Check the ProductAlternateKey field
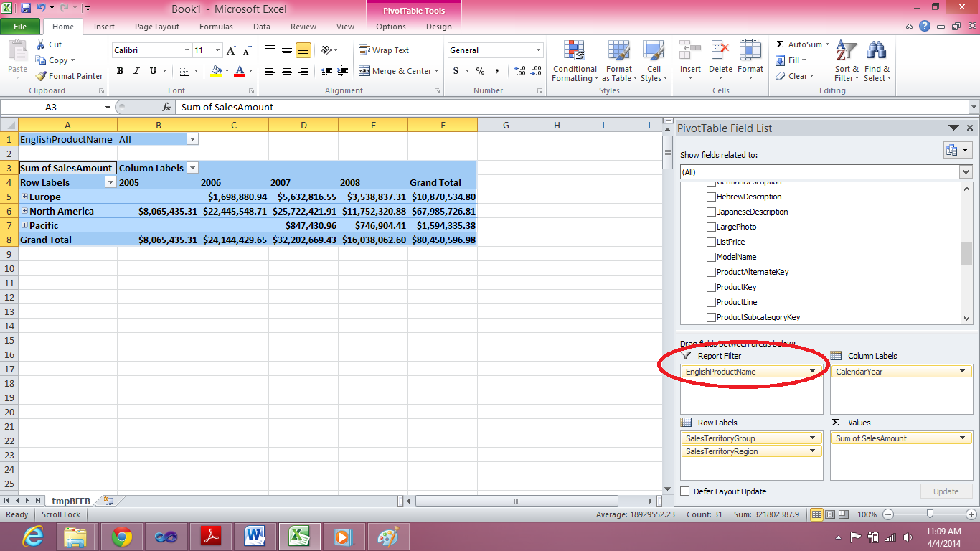The height and width of the screenshot is (551, 980). 711,272
